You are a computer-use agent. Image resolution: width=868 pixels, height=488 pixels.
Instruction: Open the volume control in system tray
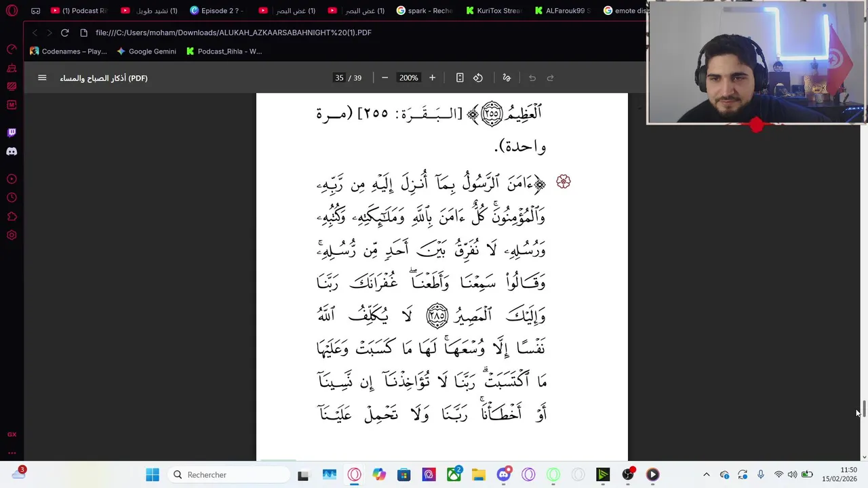tap(792, 475)
